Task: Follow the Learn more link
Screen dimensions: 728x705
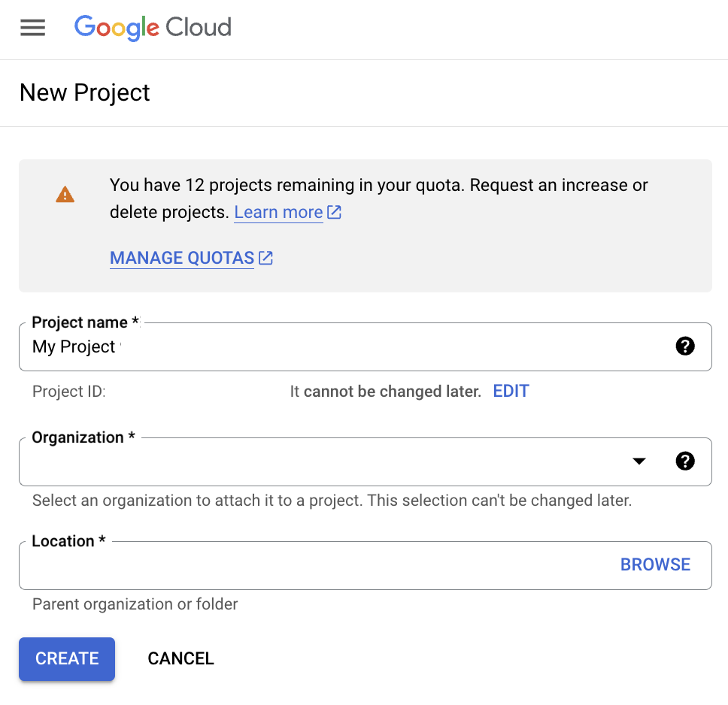Action: click(278, 212)
